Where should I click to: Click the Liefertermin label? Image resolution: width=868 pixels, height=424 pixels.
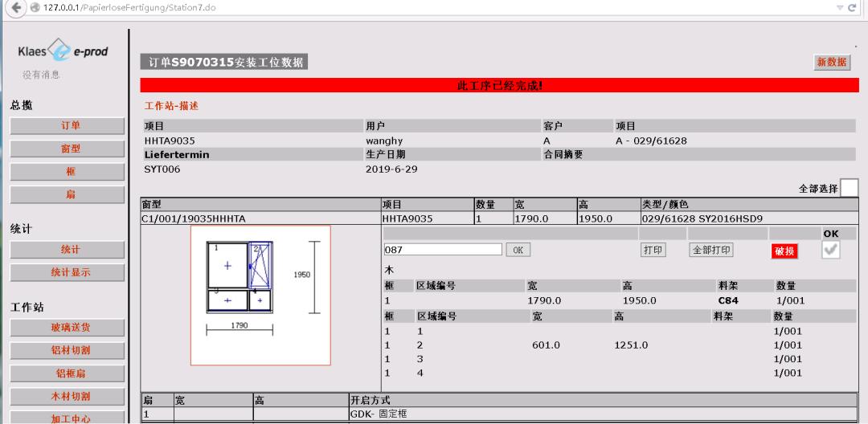click(177, 155)
